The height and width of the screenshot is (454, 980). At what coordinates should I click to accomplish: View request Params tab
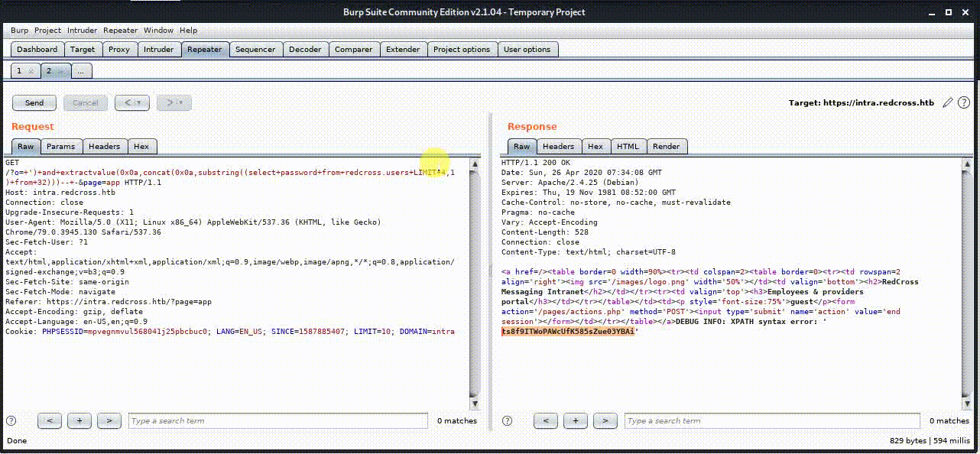coord(61,146)
